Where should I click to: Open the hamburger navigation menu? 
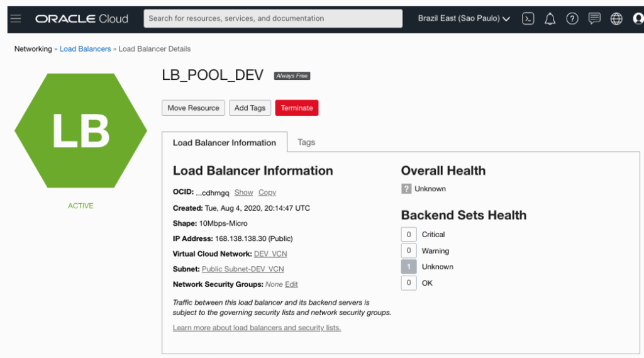pos(16,18)
